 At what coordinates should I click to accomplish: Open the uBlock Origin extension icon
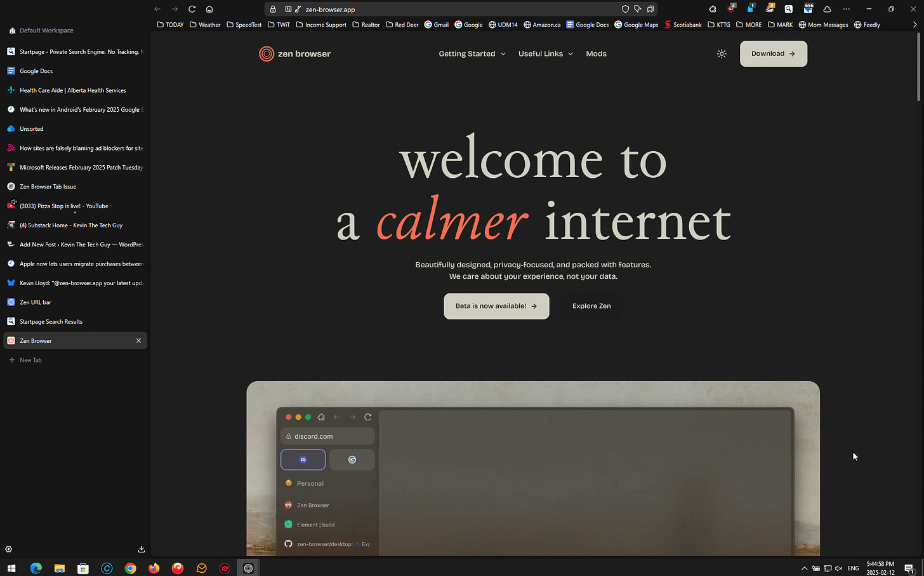coord(731,8)
